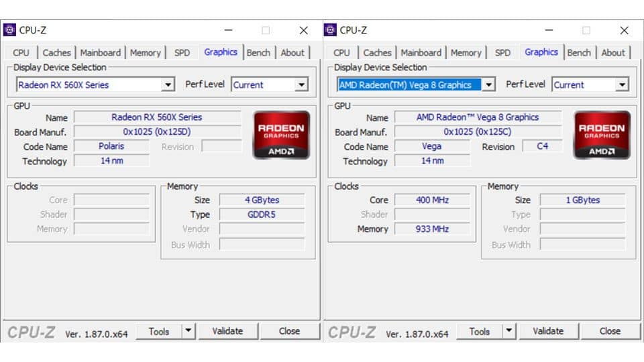Minimize the left CPU-Z window
644x362 pixels.
(228, 30)
